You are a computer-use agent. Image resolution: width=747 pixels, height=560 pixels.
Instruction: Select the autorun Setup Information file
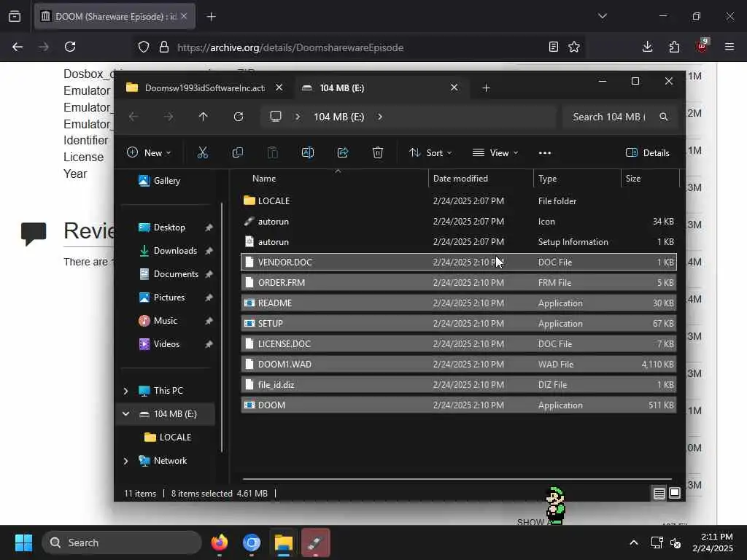459,242
